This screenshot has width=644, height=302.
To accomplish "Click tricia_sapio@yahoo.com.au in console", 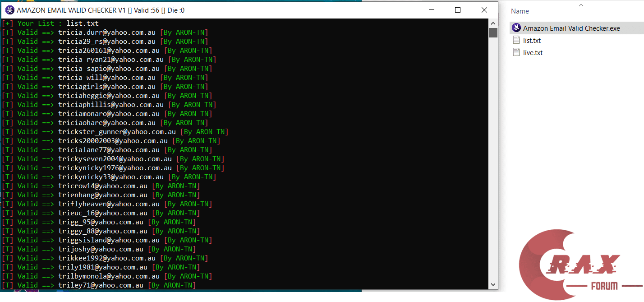I will 109,68.
